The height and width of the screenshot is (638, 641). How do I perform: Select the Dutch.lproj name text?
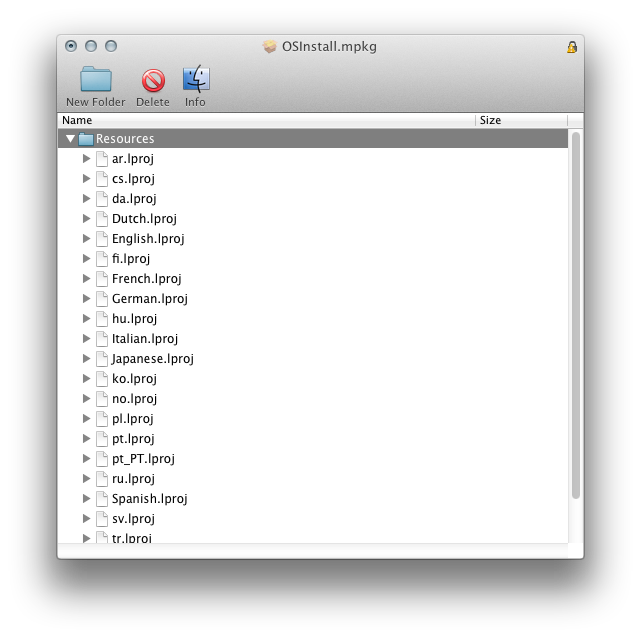[144, 219]
